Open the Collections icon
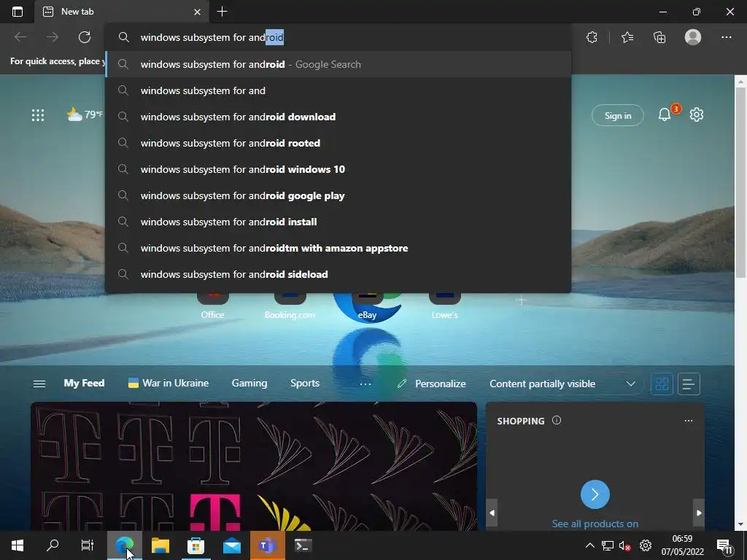The image size is (747, 560). [x=659, y=37]
